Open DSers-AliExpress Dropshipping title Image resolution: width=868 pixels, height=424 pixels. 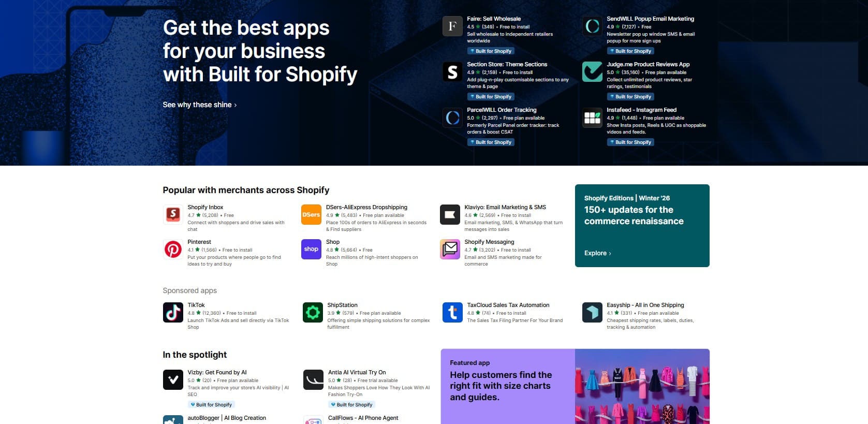366,207
